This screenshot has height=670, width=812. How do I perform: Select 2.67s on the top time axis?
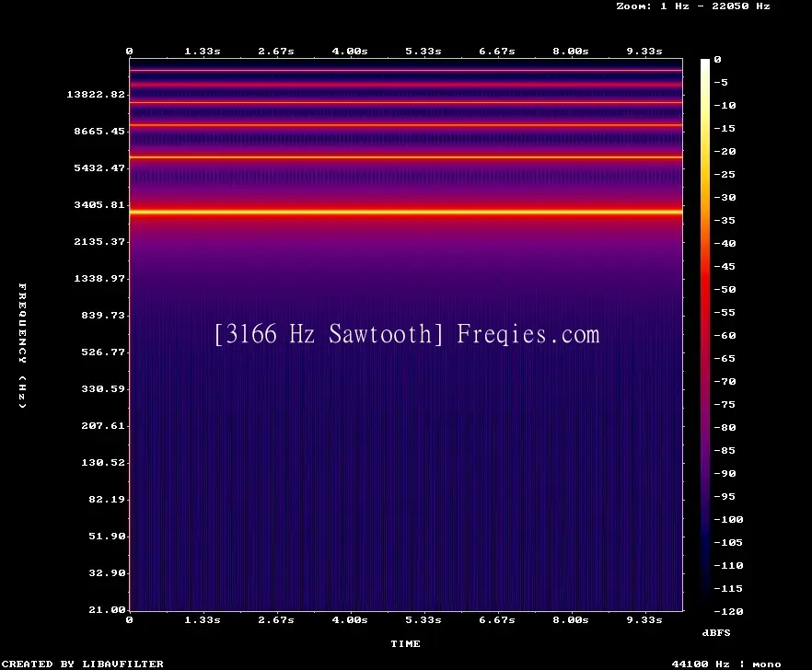276,52
